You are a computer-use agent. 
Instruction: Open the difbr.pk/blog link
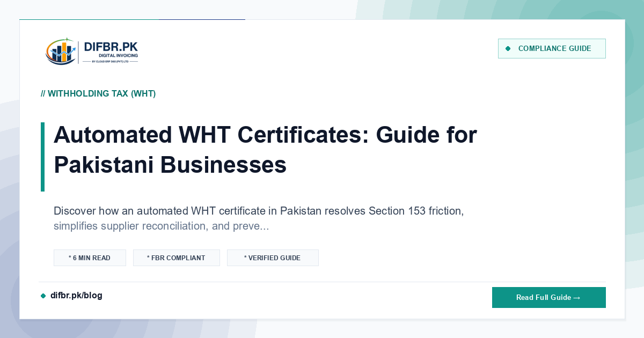76,296
